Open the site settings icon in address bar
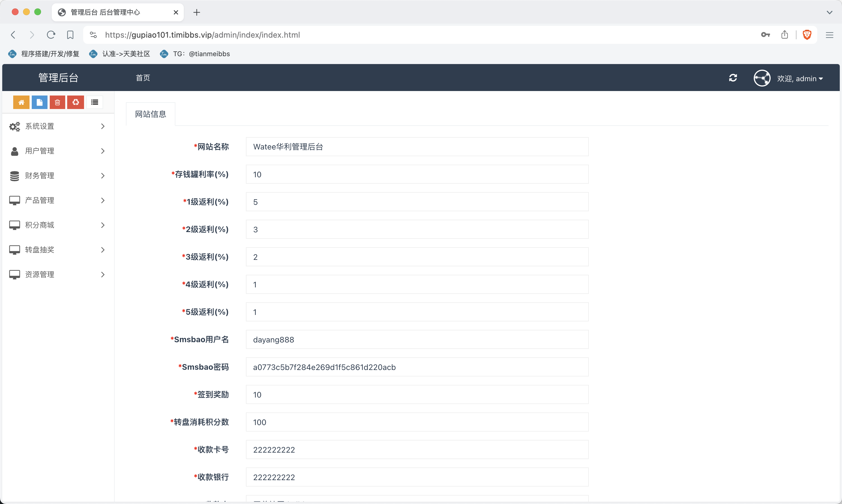Image resolution: width=842 pixels, height=504 pixels. pos(93,35)
